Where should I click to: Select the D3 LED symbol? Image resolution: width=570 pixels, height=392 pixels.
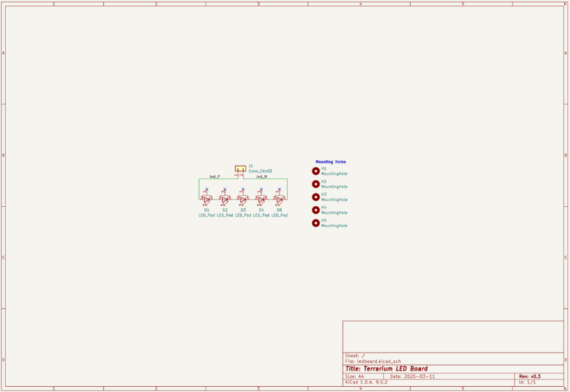click(243, 199)
